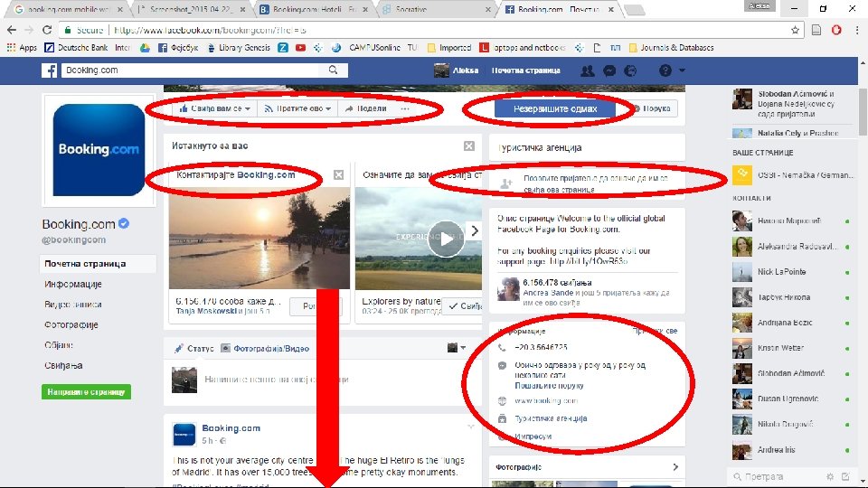Open the YouTube bookmark icon

coord(300,48)
